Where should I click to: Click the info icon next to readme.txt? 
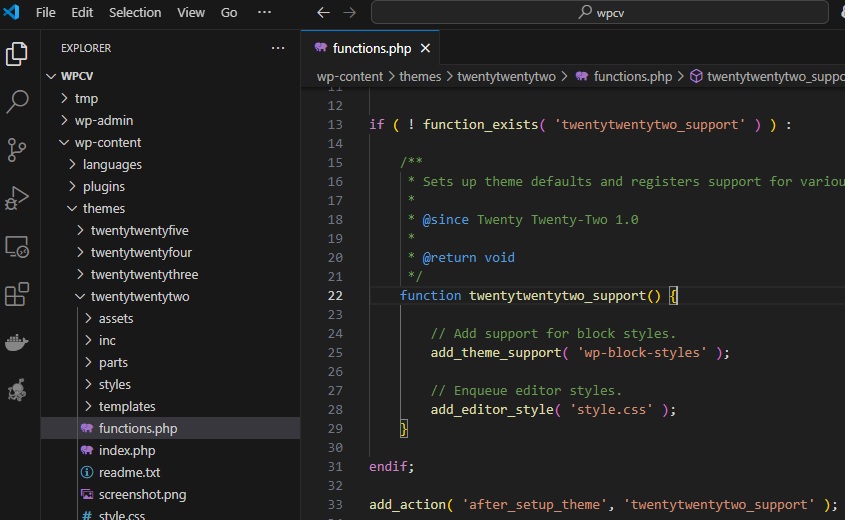click(87, 472)
